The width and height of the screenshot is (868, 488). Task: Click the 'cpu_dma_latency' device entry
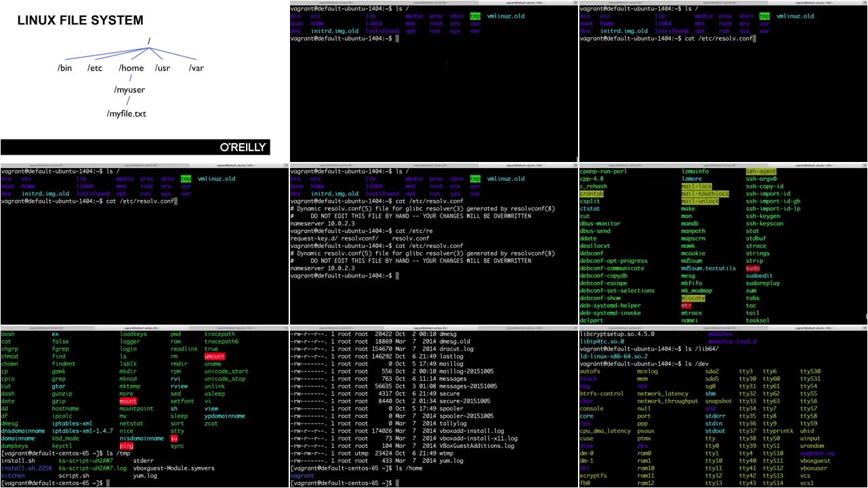(606, 431)
